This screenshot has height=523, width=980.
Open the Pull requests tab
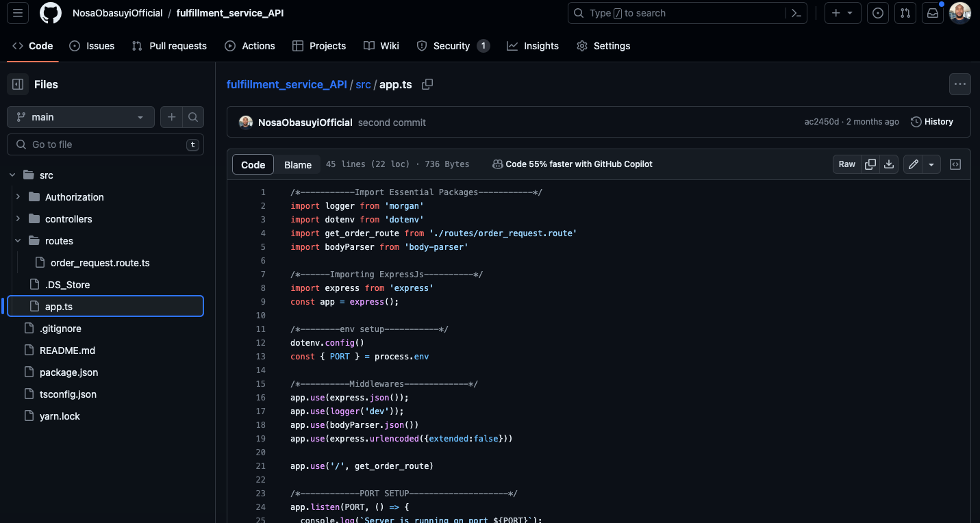click(x=169, y=46)
